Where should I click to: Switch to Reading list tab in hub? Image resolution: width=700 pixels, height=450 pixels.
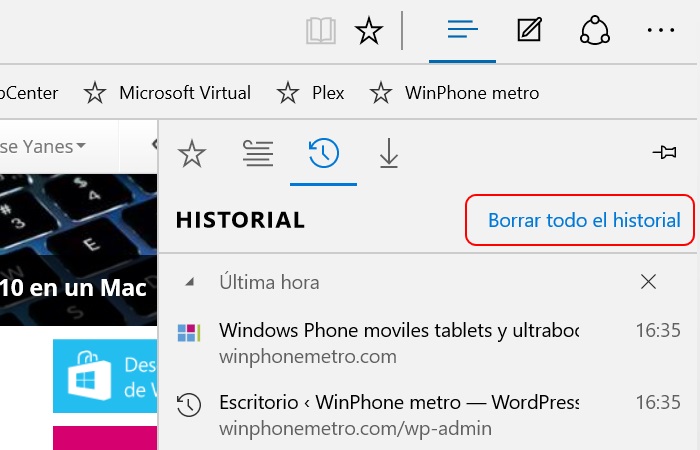(x=258, y=154)
